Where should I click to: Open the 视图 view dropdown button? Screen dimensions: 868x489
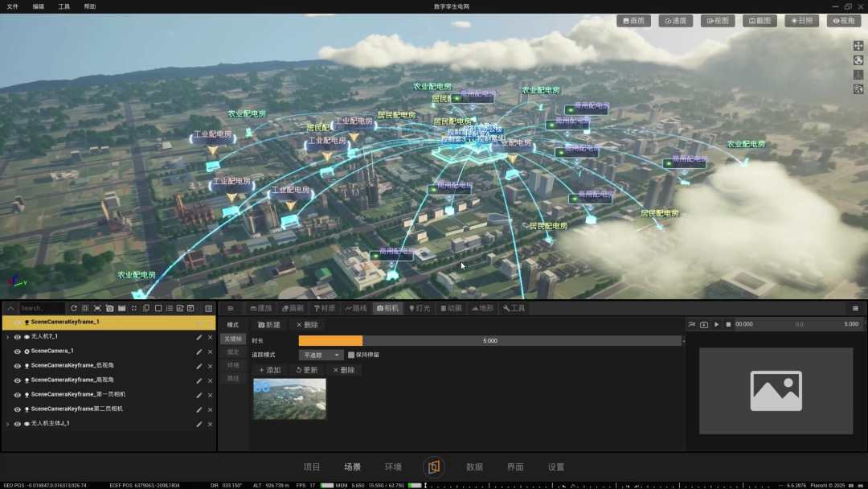pyautogui.click(x=718, y=20)
